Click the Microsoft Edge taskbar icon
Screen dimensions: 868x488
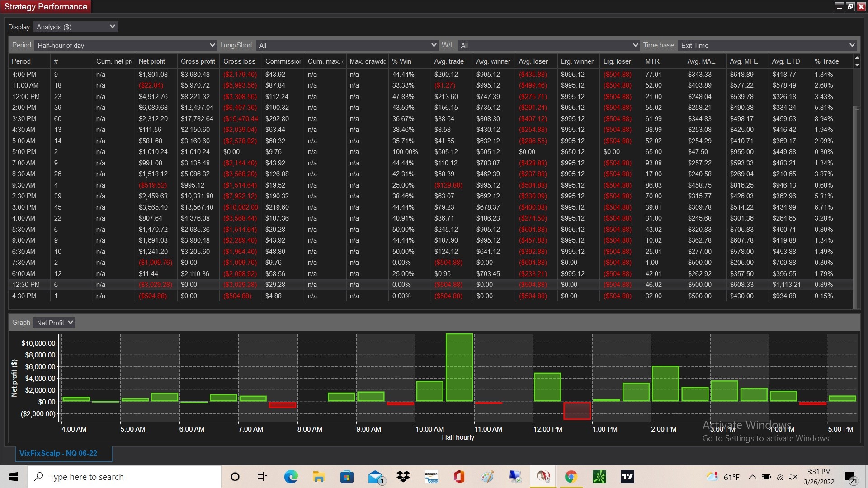pos(291,477)
